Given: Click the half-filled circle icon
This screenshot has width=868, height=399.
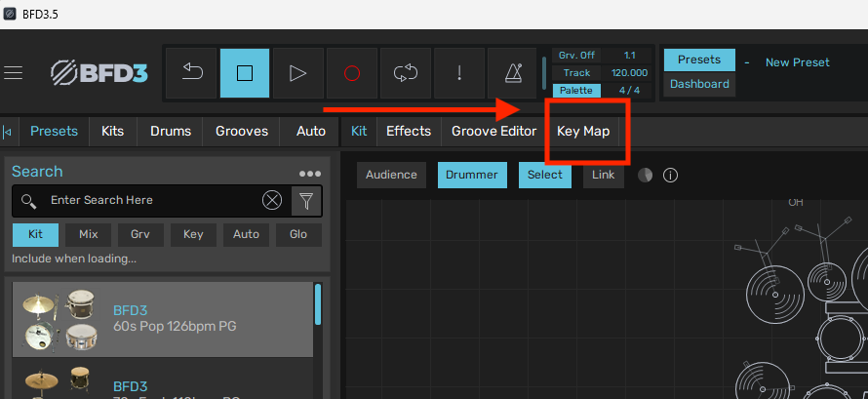Looking at the screenshot, I should click(x=645, y=176).
